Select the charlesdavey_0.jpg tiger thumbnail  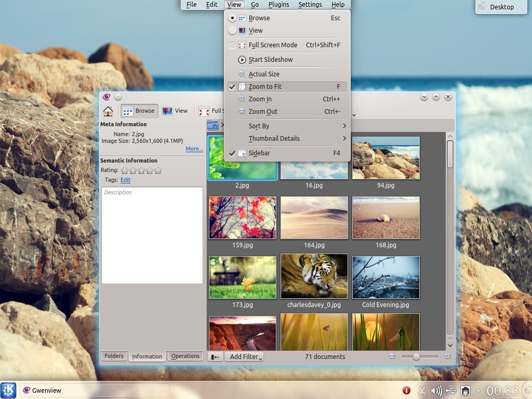[314, 276]
